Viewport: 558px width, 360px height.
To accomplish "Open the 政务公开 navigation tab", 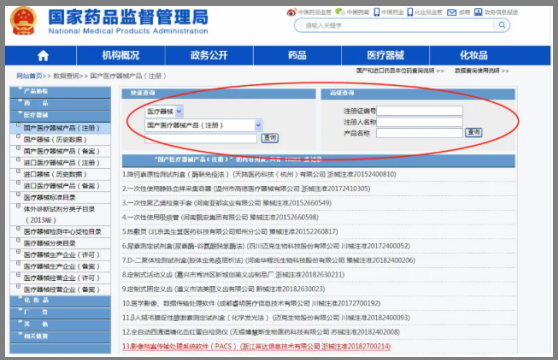I will (209, 55).
